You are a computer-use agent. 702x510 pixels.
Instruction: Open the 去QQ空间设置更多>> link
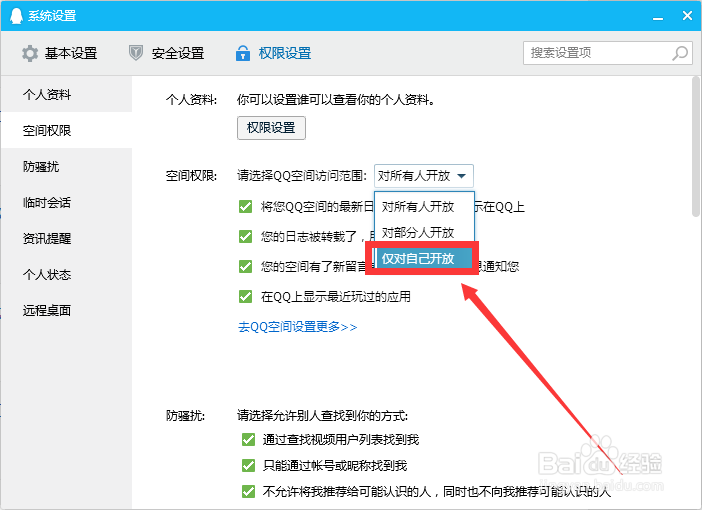tap(297, 327)
